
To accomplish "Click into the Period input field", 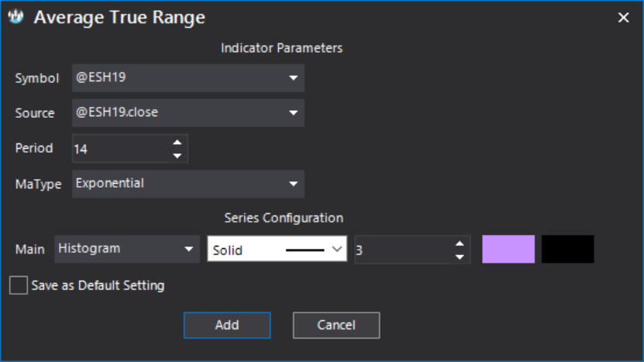I will pyautogui.click(x=122, y=148).
